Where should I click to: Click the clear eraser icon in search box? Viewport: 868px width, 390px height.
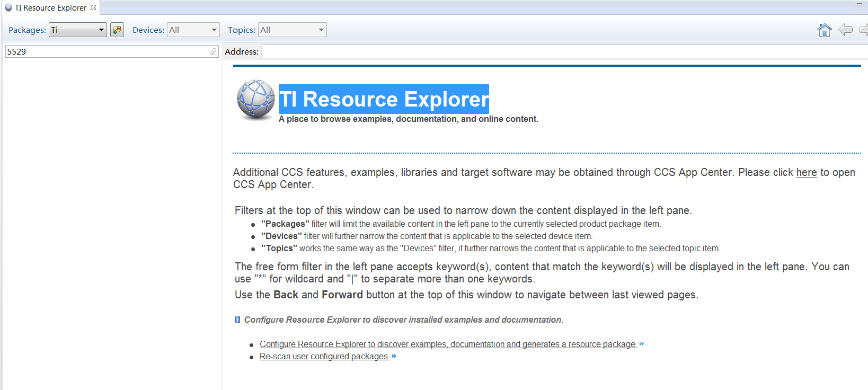coord(213,51)
